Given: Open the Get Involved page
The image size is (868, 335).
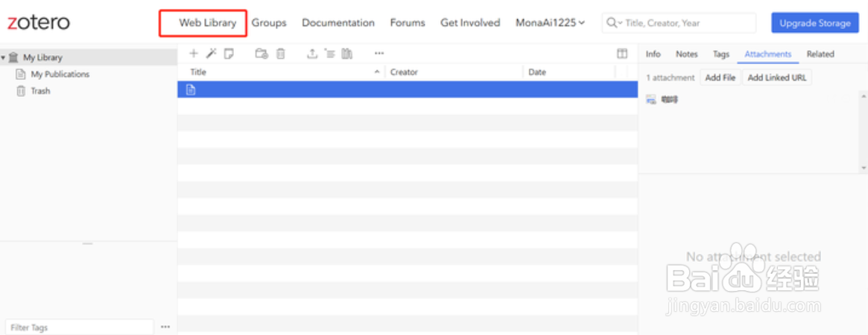Looking at the screenshot, I should coord(470,22).
